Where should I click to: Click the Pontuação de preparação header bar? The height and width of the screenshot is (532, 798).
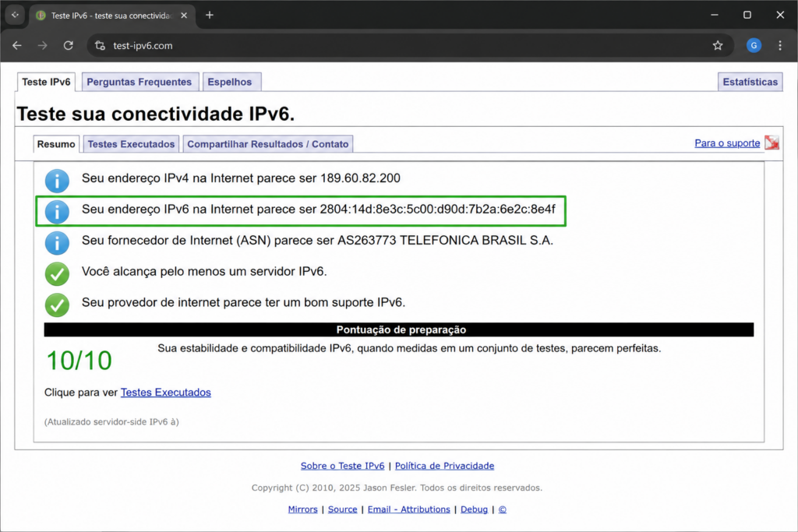pos(399,329)
